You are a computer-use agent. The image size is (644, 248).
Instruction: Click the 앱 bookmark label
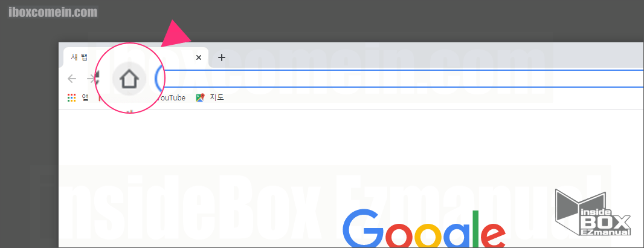(85, 97)
